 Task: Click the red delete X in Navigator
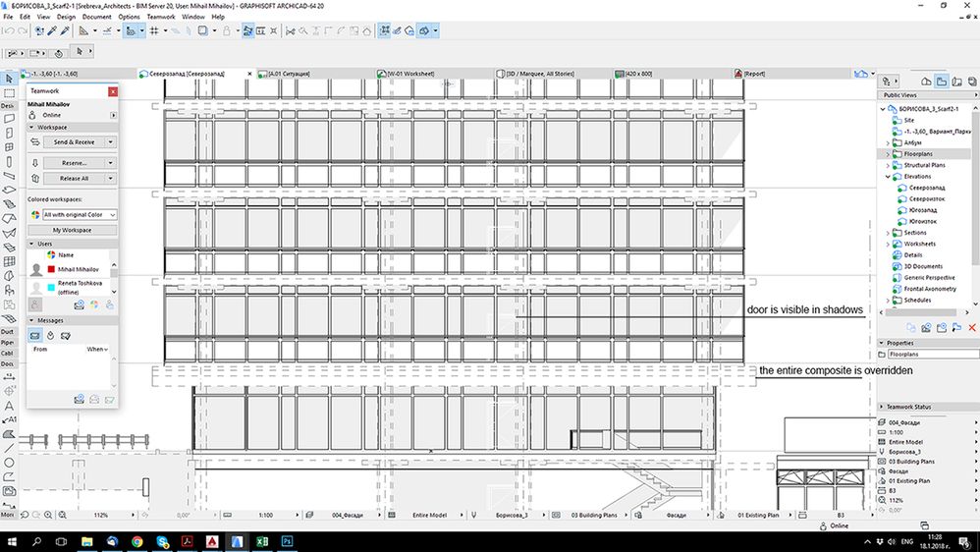[972, 327]
